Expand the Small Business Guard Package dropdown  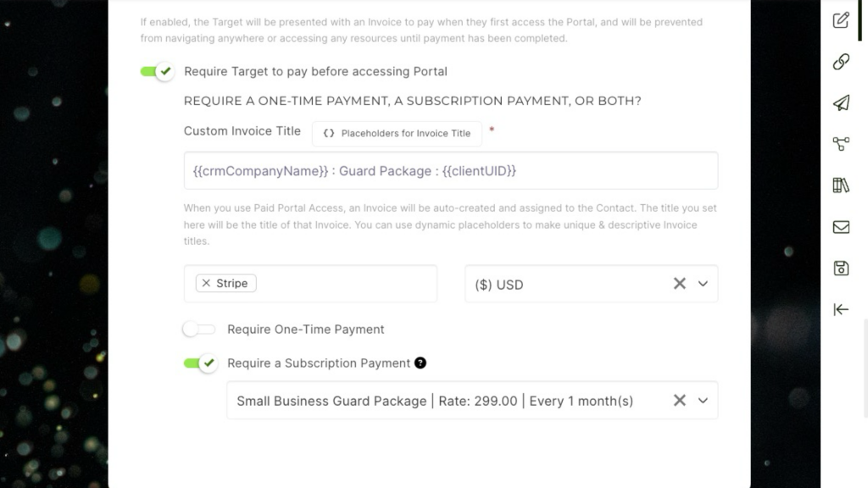pos(703,401)
